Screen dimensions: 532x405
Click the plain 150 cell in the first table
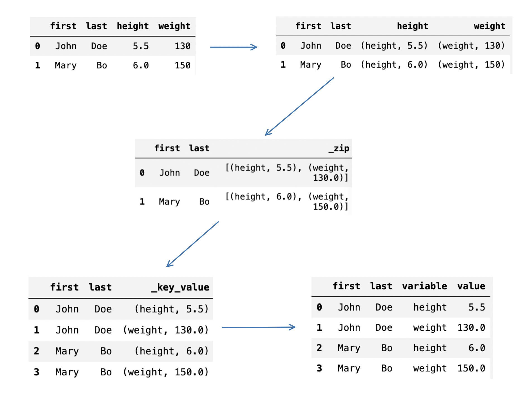[183, 65]
